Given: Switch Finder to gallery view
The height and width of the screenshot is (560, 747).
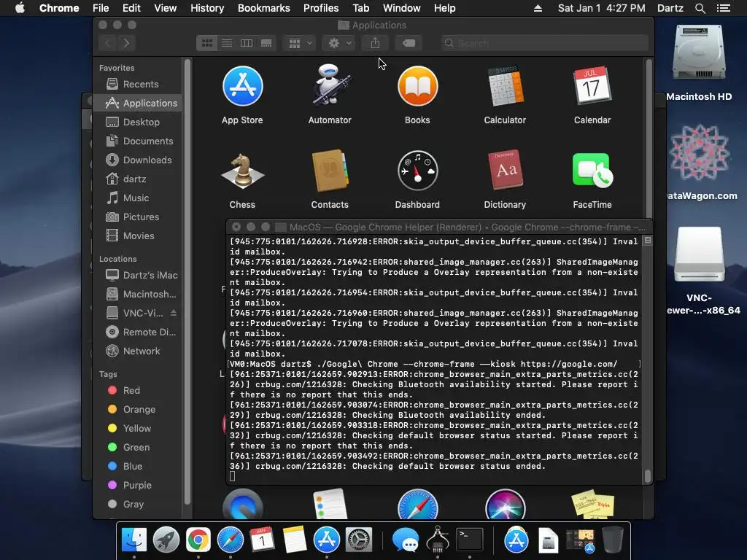Looking at the screenshot, I should click(266, 43).
